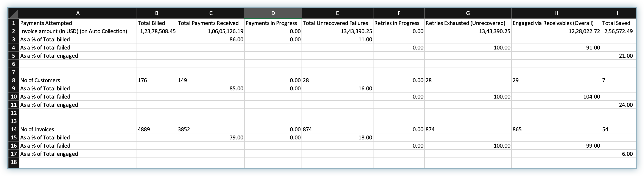Screen dimensions: 644x176
Task: Click 'Invoice amount (in USD)' cell
Action: 78,31
